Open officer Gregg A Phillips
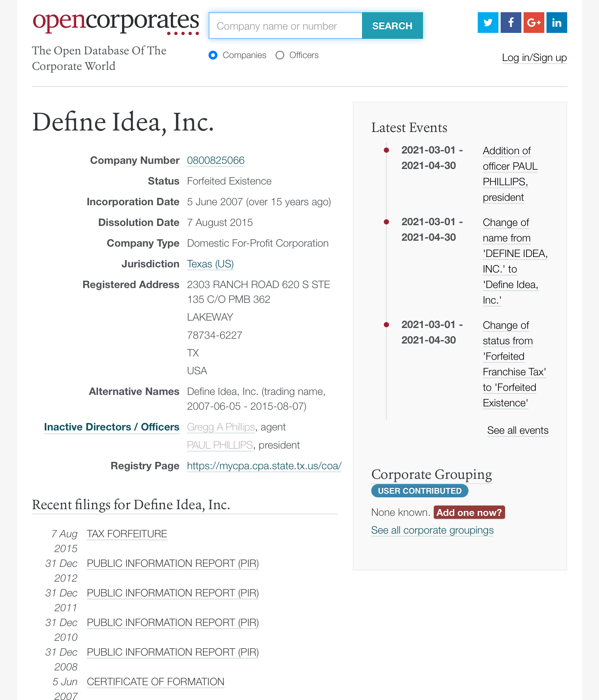 (221, 427)
